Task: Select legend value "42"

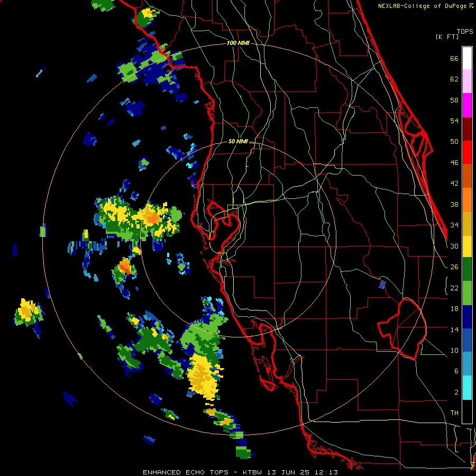Action: pos(454,184)
